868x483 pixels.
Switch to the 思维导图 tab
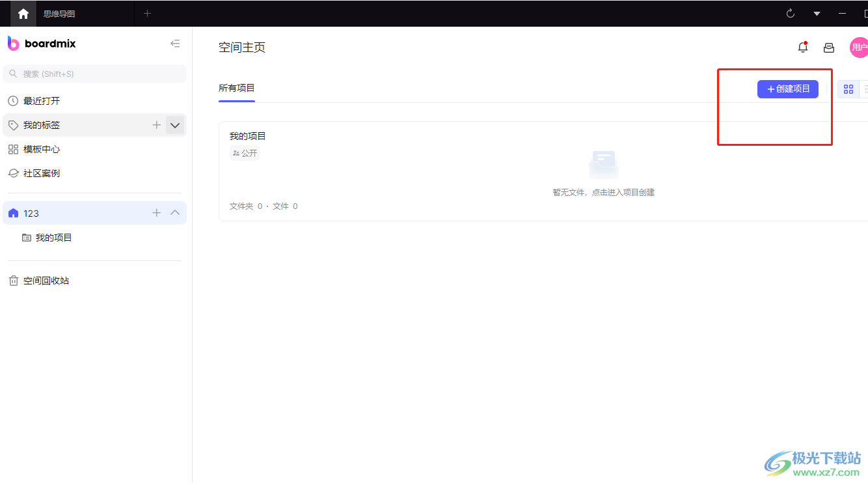(x=59, y=14)
